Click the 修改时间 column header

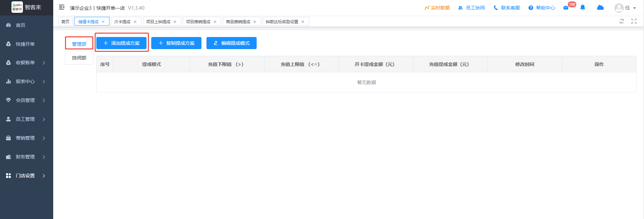525,64
